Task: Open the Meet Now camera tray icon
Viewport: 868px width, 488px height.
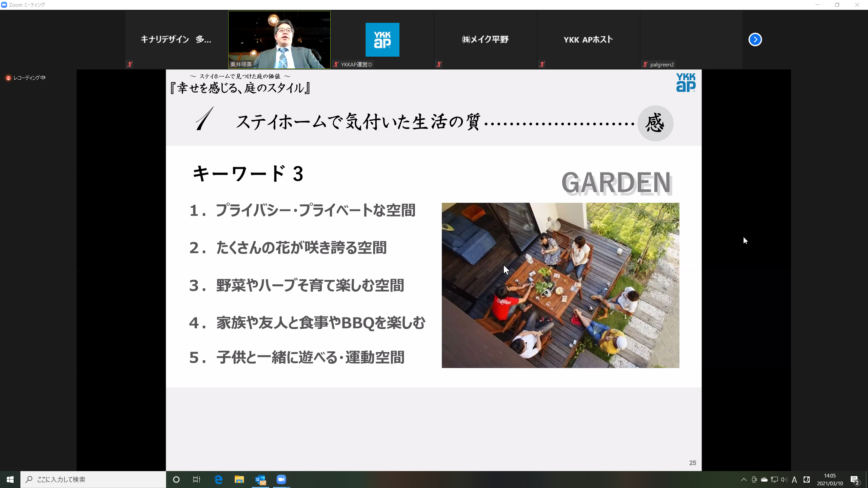Action: tap(754, 480)
